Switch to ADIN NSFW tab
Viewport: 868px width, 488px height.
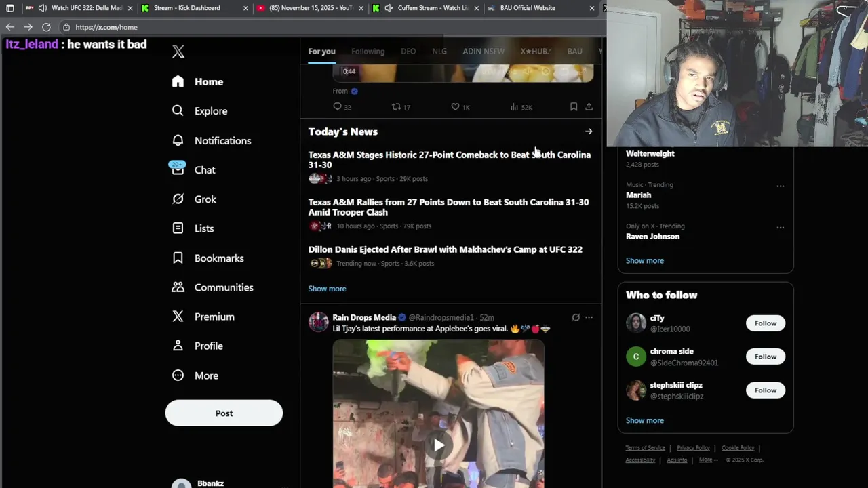tap(484, 51)
